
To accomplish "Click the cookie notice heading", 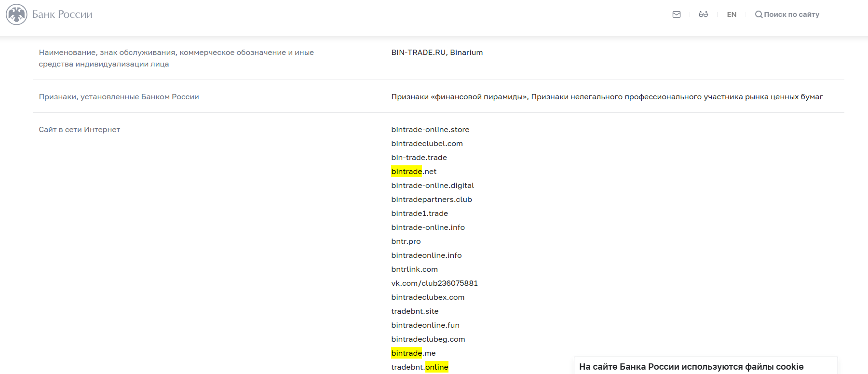I will click(x=692, y=367).
